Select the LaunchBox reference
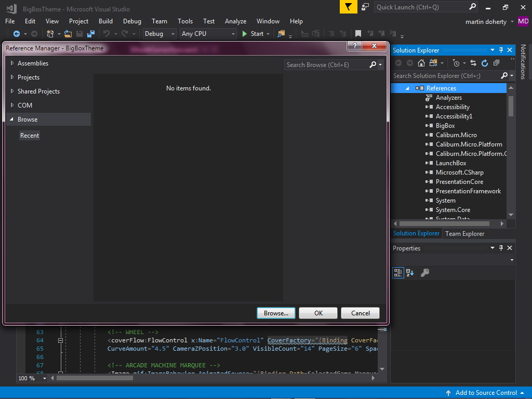The image size is (532, 399). (x=451, y=163)
